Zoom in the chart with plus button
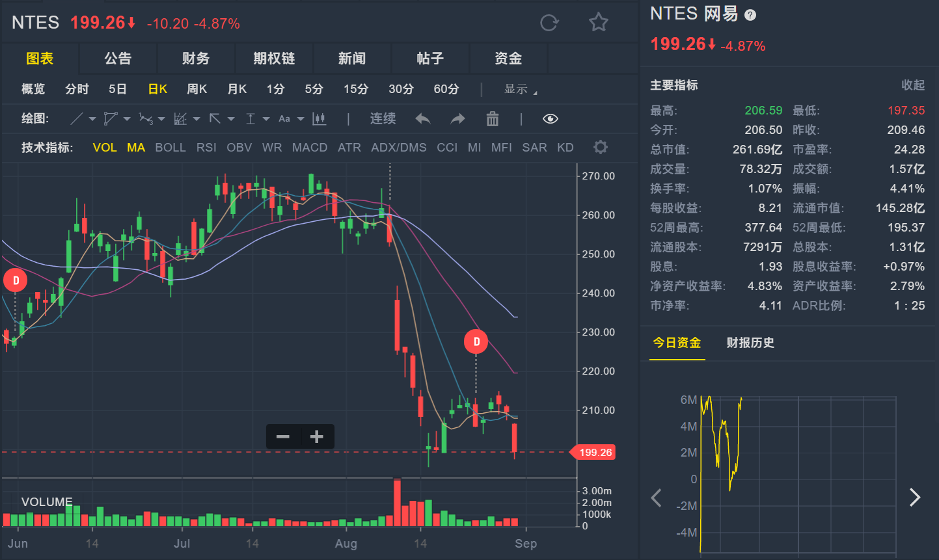This screenshot has height=560, width=939. point(317,436)
